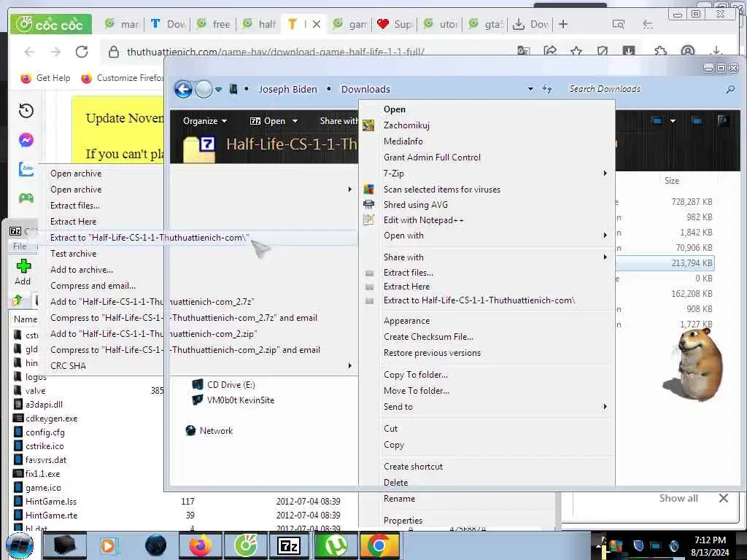Launch Firefox from the taskbar
Viewport: 747px width, 560px height.
pyautogui.click(x=201, y=545)
